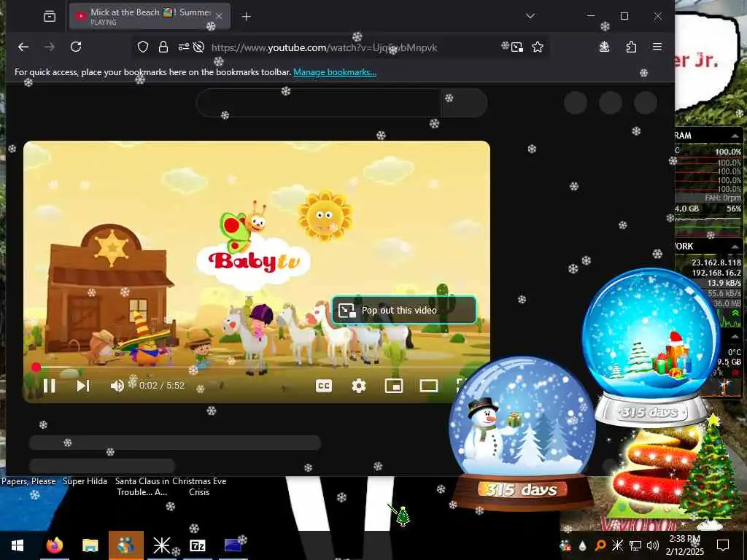The height and width of the screenshot is (560, 747).
Task: Toggle theater mode on the video
Action: coord(429,386)
